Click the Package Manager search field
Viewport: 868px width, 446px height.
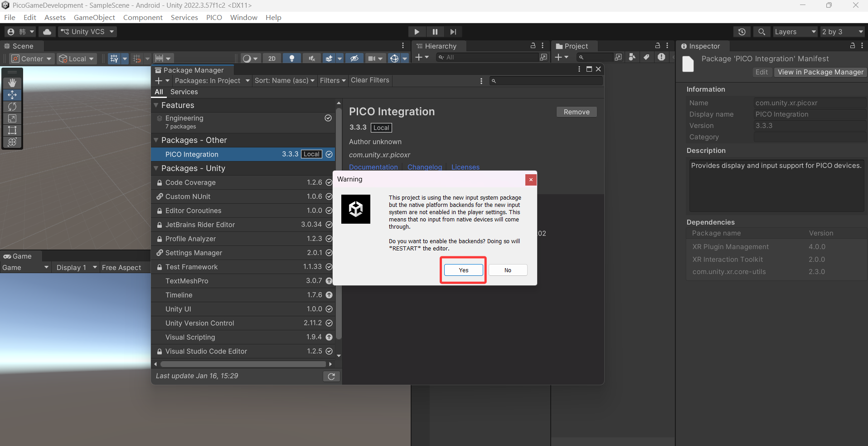pyautogui.click(x=546, y=81)
